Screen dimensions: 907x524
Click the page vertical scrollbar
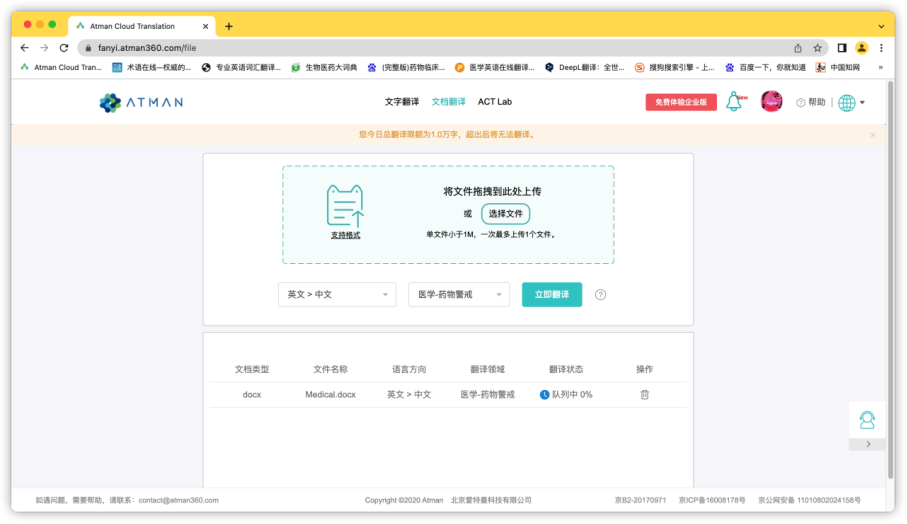(x=890, y=280)
